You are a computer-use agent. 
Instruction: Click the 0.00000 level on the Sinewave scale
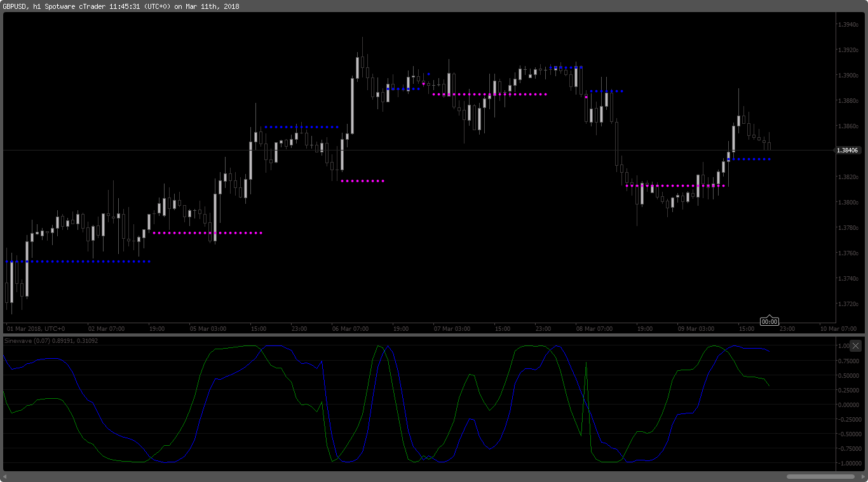click(849, 405)
